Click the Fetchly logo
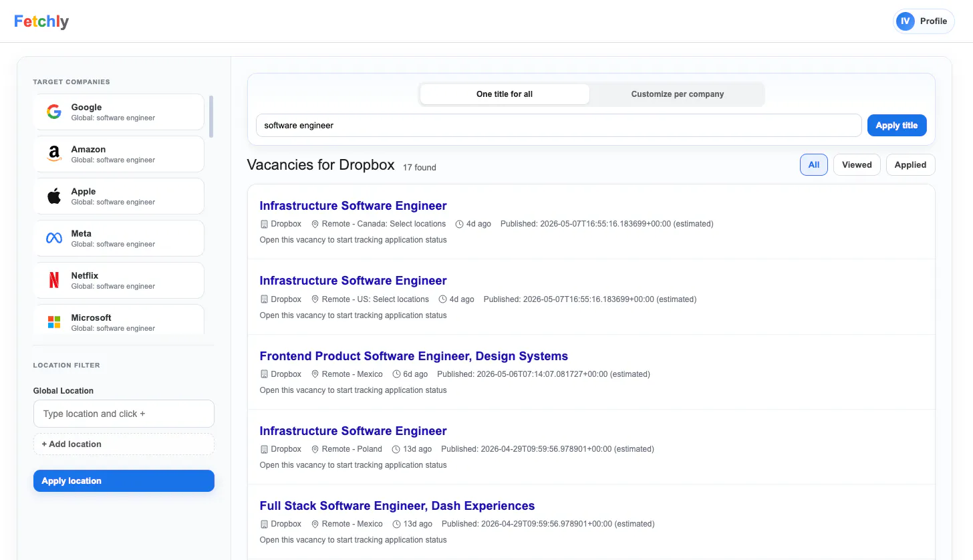 click(41, 21)
